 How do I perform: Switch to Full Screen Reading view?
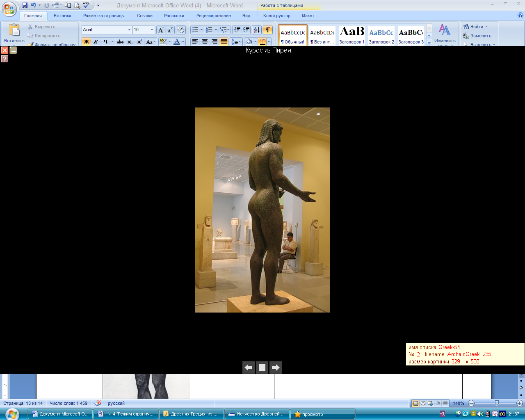point(423,403)
